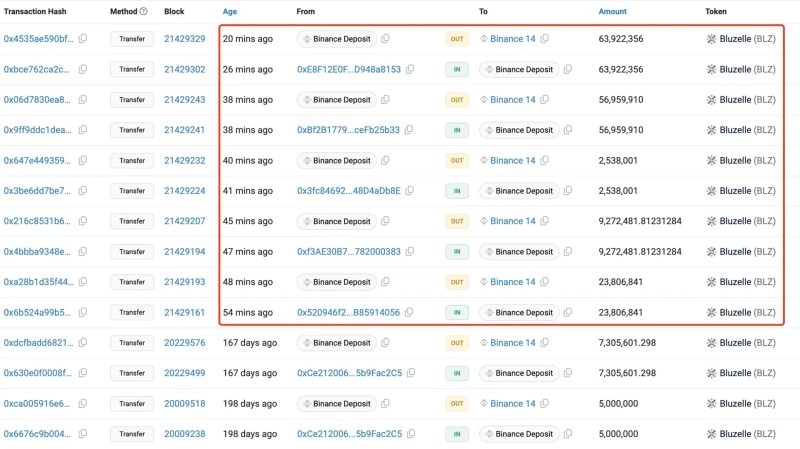Copy transaction hash 0x6676c9b004
Viewport: 800px width, 449px height.
click(83, 434)
